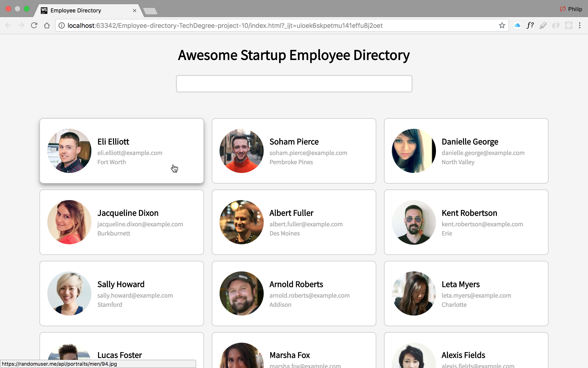Click the Stamford city text
The image size is (588, 368).
coord(110,305)
